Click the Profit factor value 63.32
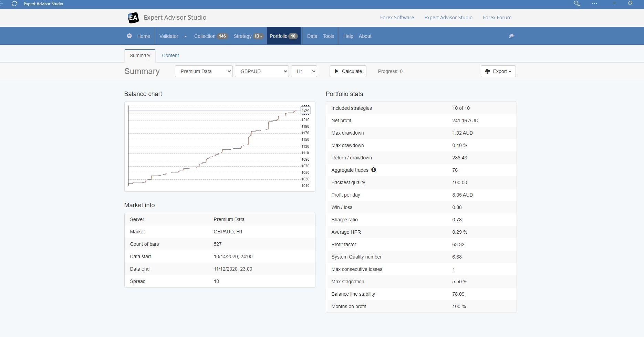The width and height of the screenshot is (644, 337). click(458, 244)
